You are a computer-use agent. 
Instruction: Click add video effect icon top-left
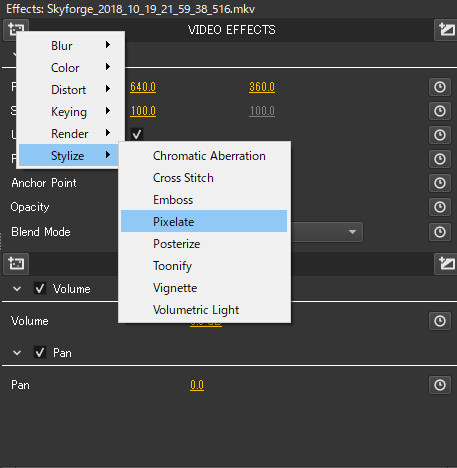pos(16,28)
